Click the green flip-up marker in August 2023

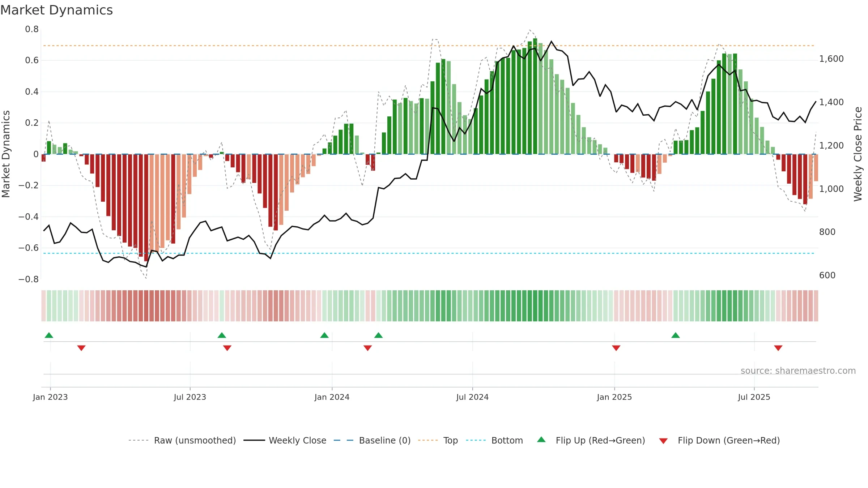click(222, 335)
